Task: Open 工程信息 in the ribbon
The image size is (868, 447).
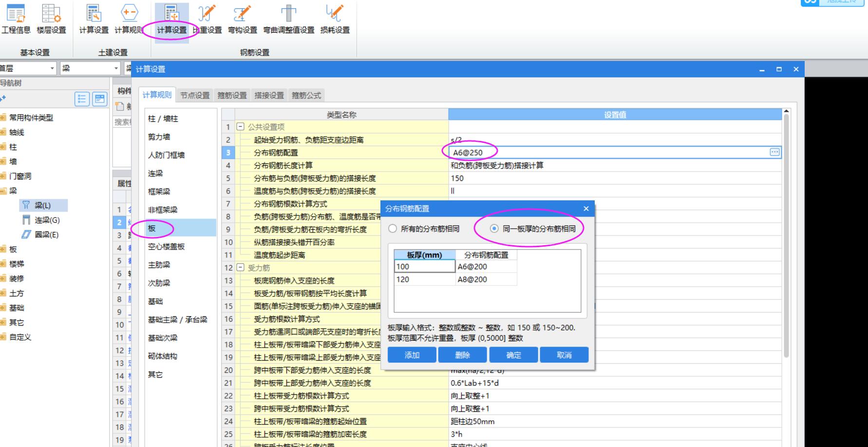Action: pos(16,19)
